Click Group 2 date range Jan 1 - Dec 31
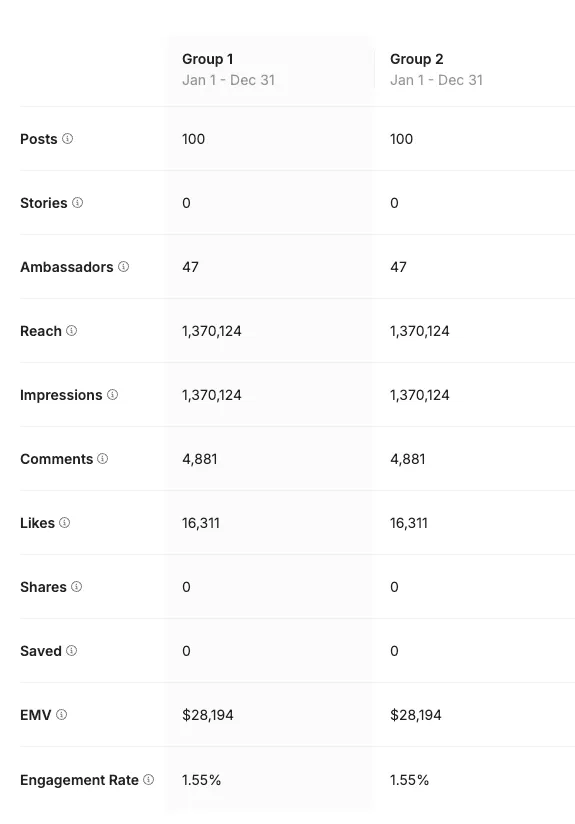Screen dimensions: 575x824 [436, 80]
